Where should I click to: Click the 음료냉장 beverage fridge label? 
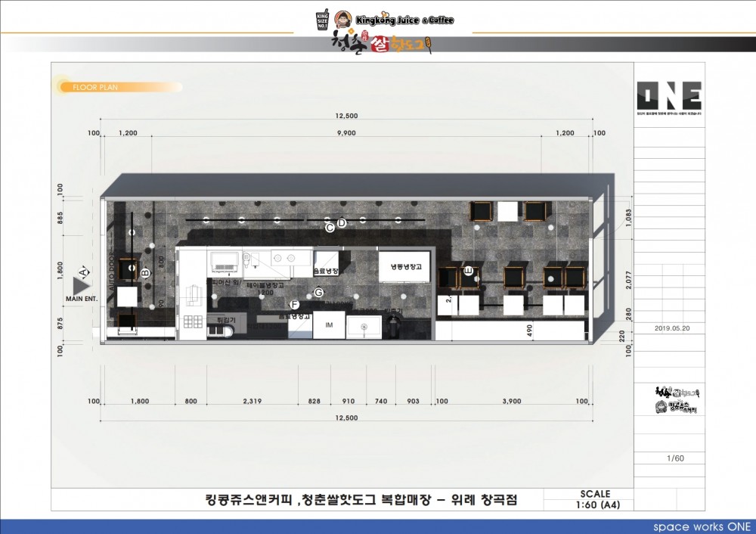click(x=326, y=270)
